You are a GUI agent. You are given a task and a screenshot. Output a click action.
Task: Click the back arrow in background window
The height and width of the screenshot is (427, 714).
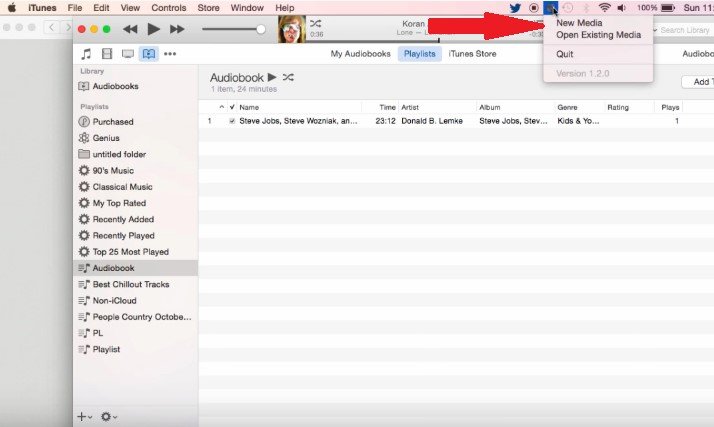tap(51, 27)
